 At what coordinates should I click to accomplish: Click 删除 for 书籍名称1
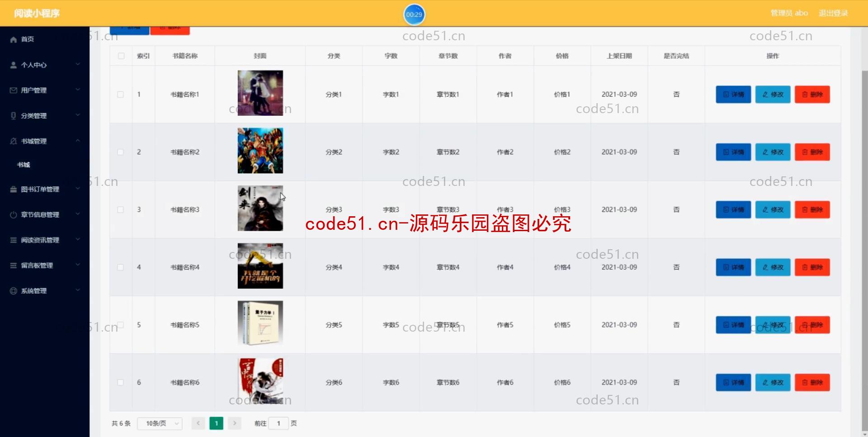[812, 95]
